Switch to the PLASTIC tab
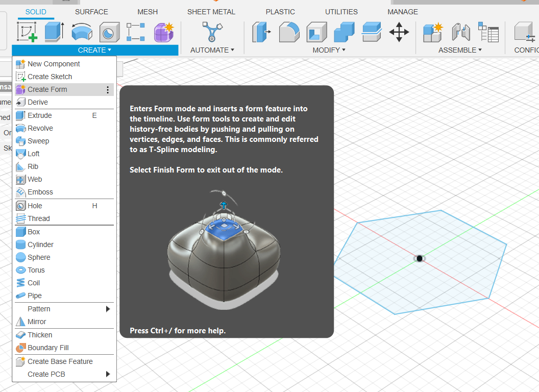Image resolution: width=539 pixels, height=392 pixels. pos(280,12)
